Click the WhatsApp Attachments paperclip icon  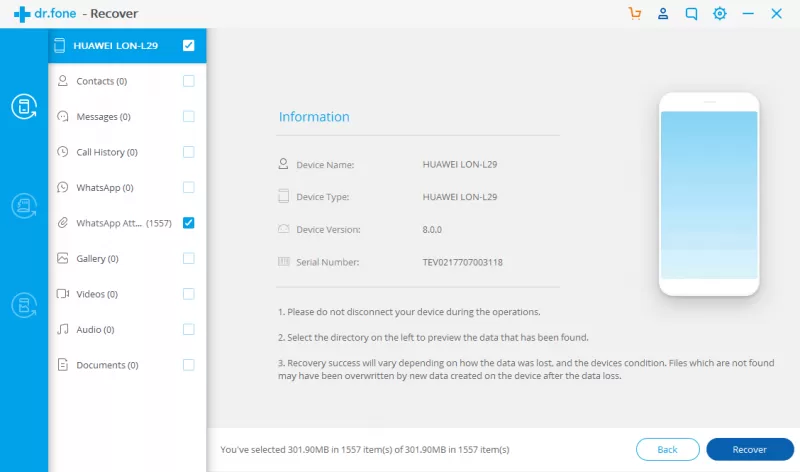coord(63,222)
